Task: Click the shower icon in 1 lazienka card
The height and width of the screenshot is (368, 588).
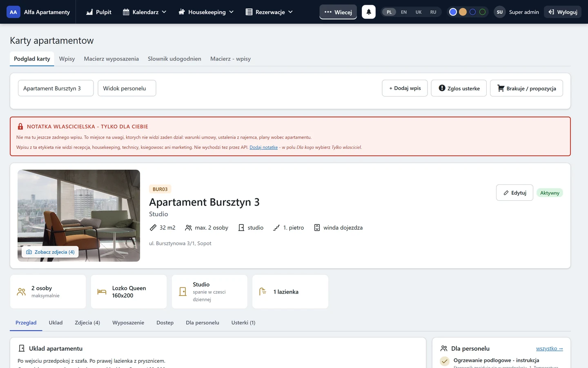Action: [x=263, y=292]
